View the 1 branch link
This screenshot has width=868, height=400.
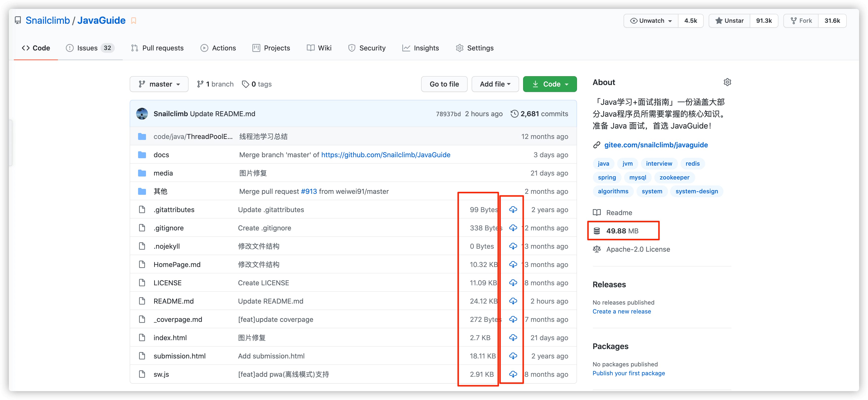pyautogui.click(x=215, y=84)
